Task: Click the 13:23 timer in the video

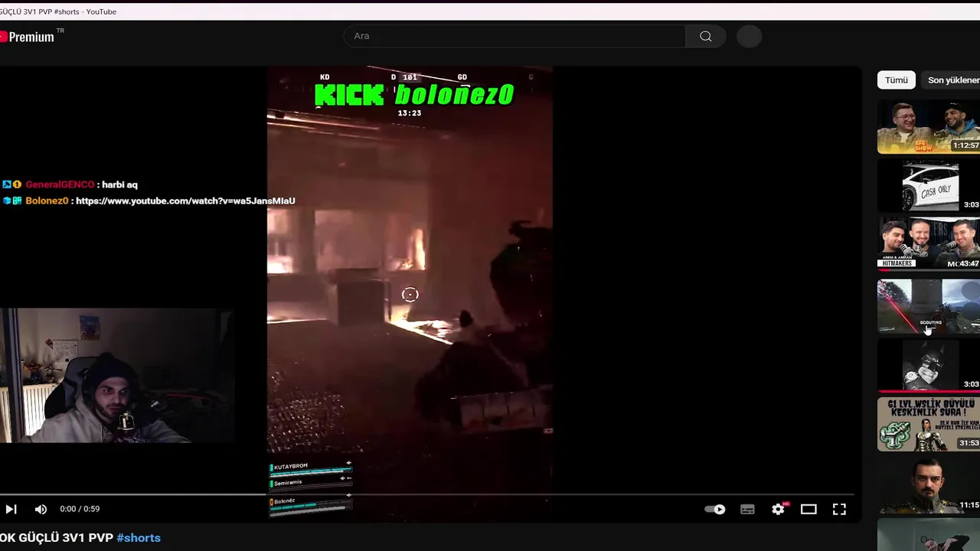Action: [410, 113]
